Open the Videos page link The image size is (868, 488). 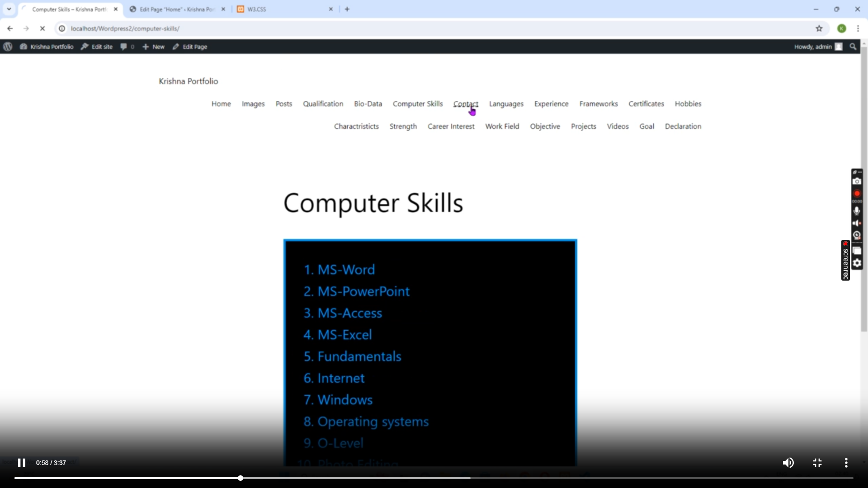click(x=618, y=127)
